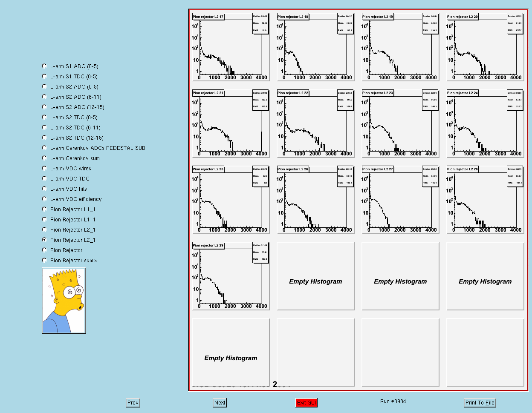Activate the Pion rejector L2 28 pad

click(485, 199)
